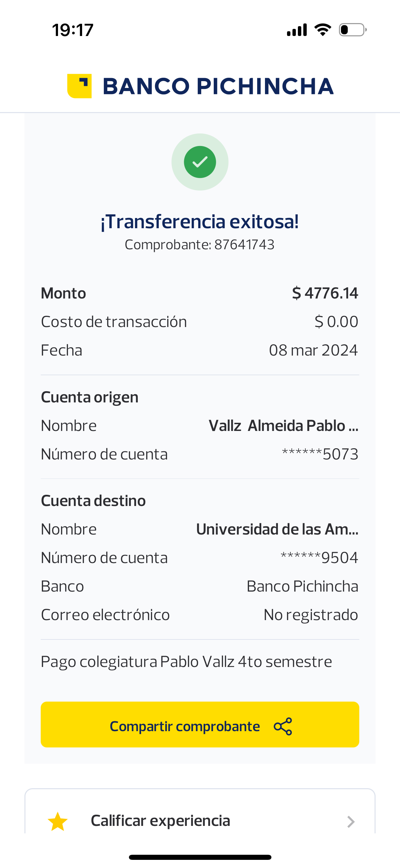Tap the truncated origin name Vallz Almeida Pablo

(283, 426)
